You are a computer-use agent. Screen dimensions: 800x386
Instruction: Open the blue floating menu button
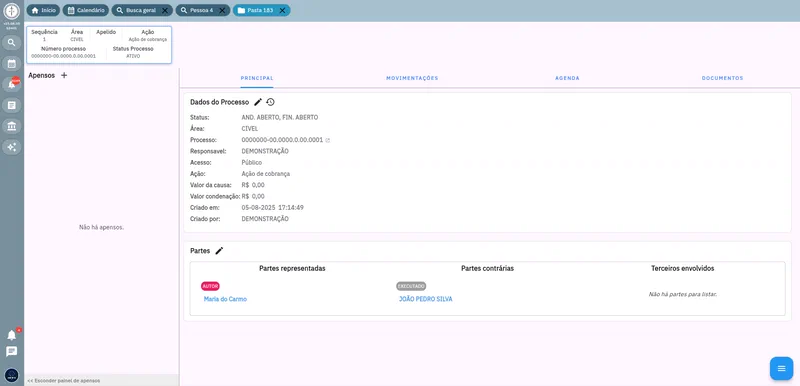(x=781, y=368)
